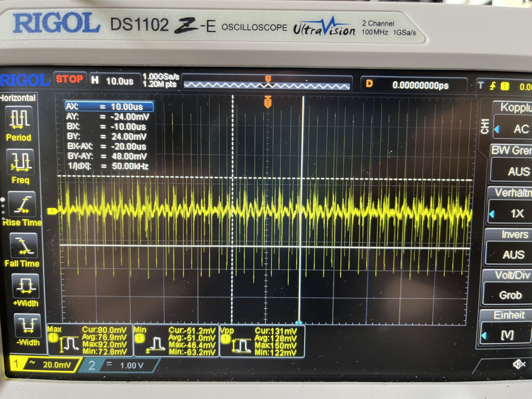Image resolution: width=532 pixels, height=399 pixels.
Task: Select the Freq measurement icon
Action: click(x=20, y=162)
